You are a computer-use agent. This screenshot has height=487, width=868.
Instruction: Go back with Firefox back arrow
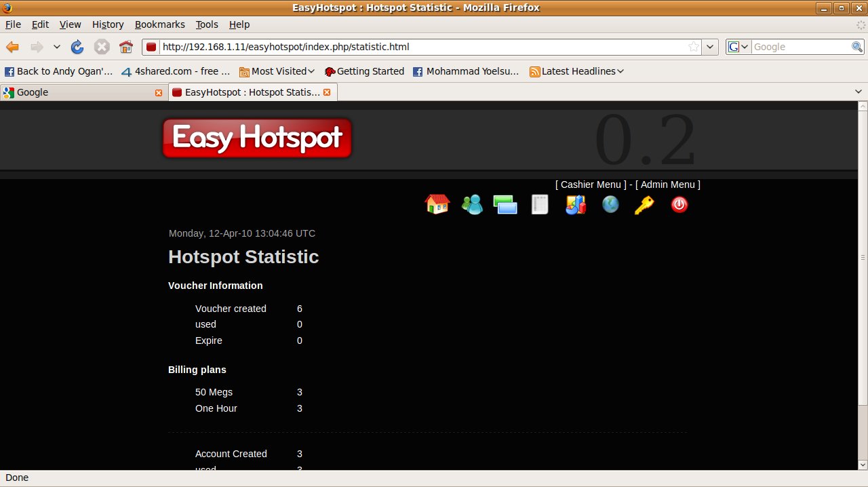pyautogui.click(x=12, y=47)
